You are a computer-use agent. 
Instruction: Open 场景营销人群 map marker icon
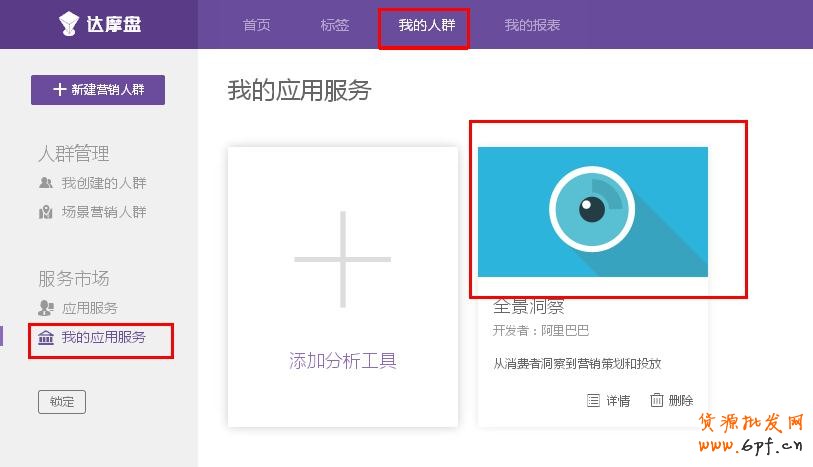coord(46,212)
